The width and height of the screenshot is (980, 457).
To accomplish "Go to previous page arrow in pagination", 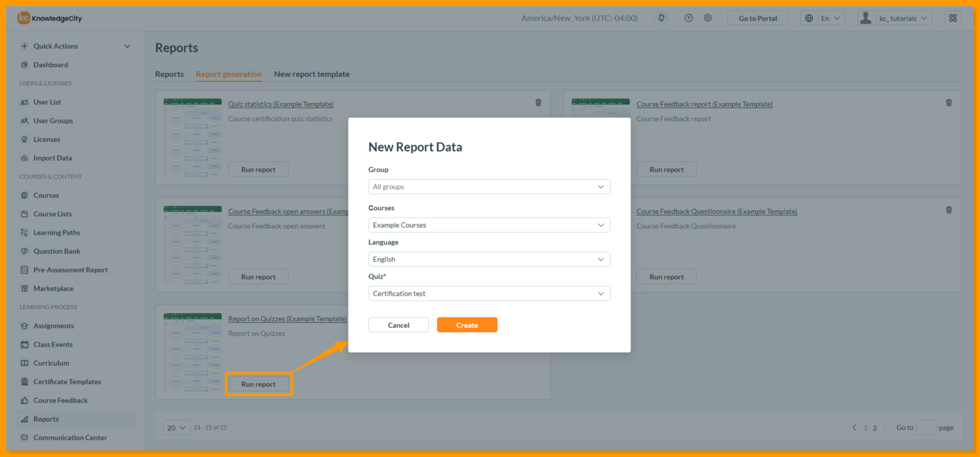I will coord(854,428).
